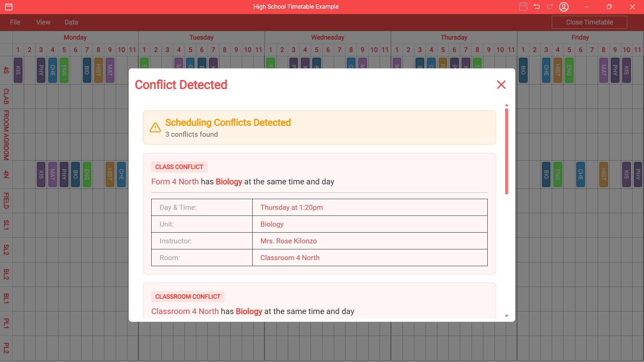Viewport: 644px width, 362px height.
Task: Click the save icon in title bar
Action: (x=523, y=7)
